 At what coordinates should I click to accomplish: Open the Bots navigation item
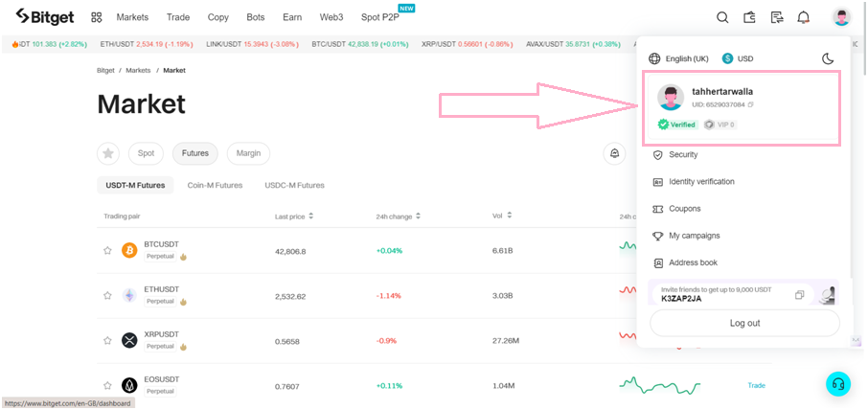256,17
